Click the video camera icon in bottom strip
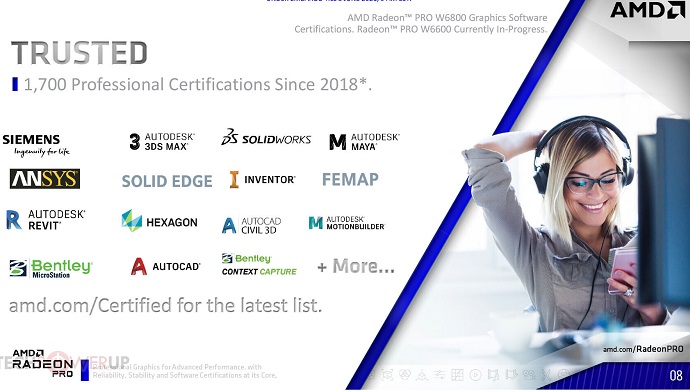This screenshot has width=690, height=392. (529, 375)
